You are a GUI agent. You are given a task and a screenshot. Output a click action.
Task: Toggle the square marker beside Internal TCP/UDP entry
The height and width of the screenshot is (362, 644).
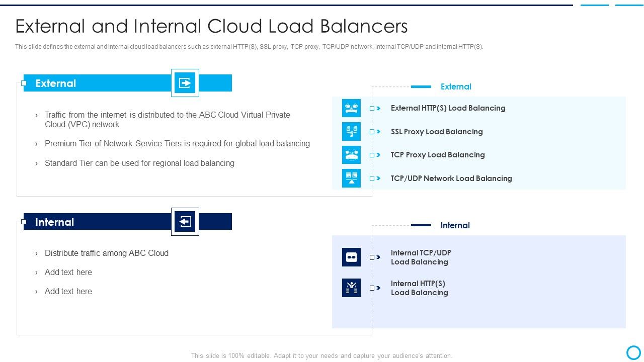(371, 257)
